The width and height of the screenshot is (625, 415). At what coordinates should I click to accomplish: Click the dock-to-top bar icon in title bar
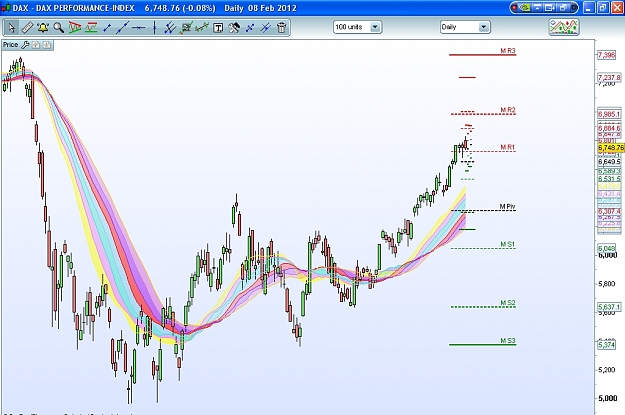point(538,8)
